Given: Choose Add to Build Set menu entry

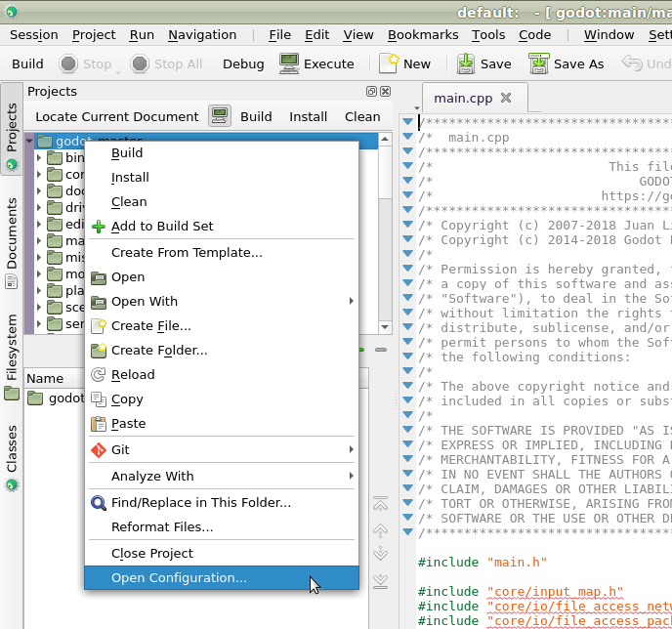Looking at the screenshot, I should coord(162,227).
